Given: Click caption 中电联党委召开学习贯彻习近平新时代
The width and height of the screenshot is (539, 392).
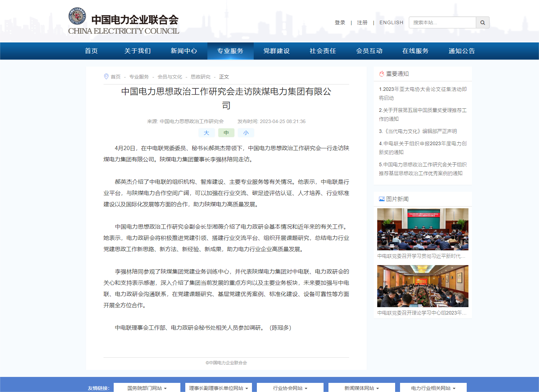Looking at the screenshot, I should coord(421,256).
